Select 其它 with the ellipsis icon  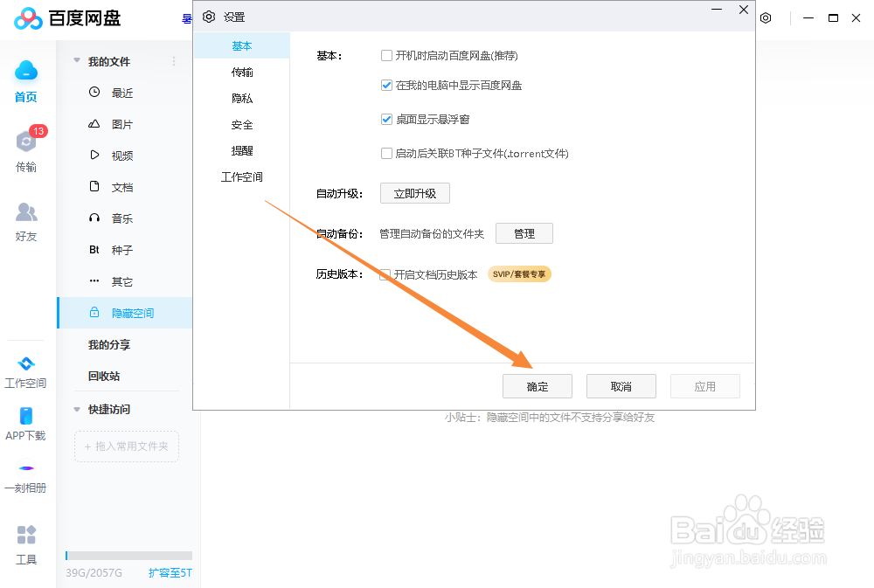pyautogui.click(x=124, y=281)
